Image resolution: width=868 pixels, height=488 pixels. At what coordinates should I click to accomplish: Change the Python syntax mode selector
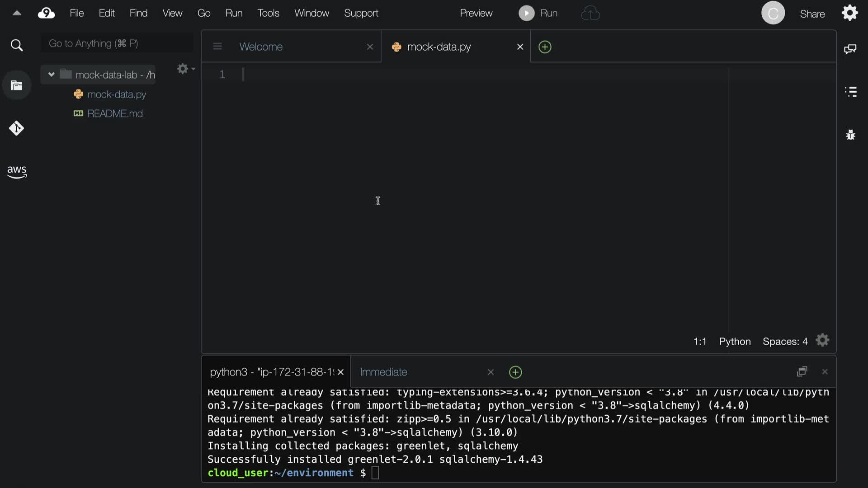coord(735,342)
